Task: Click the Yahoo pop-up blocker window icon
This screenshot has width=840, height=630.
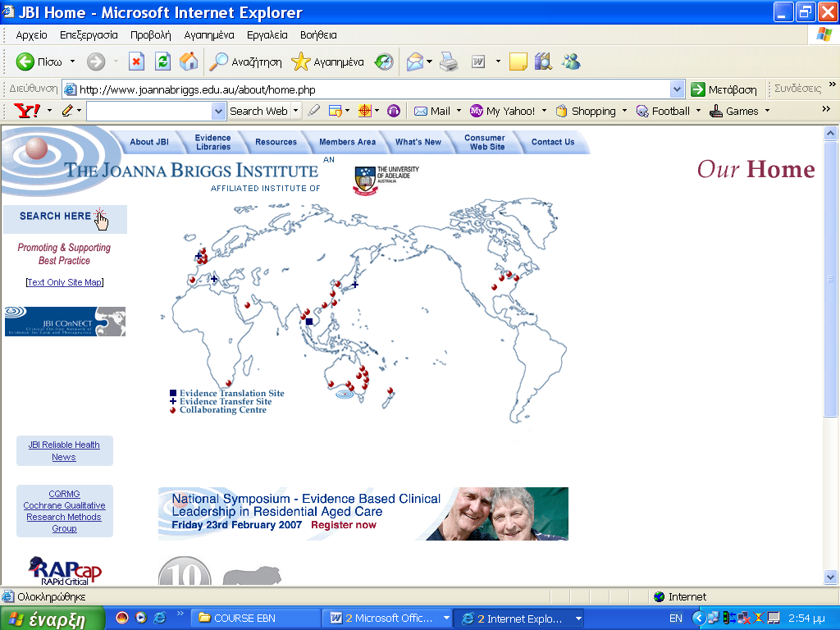Action: (336, 111)
